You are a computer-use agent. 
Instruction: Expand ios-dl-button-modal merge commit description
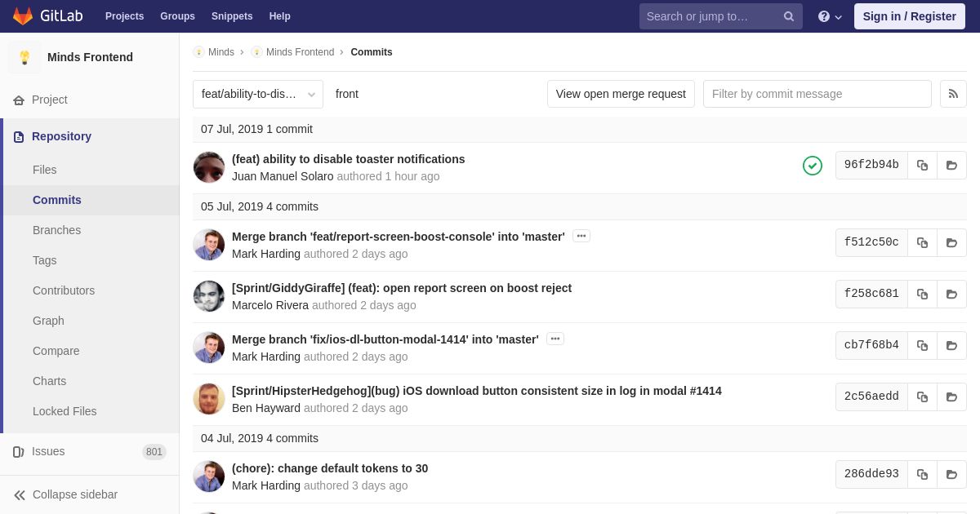(555, 339)
